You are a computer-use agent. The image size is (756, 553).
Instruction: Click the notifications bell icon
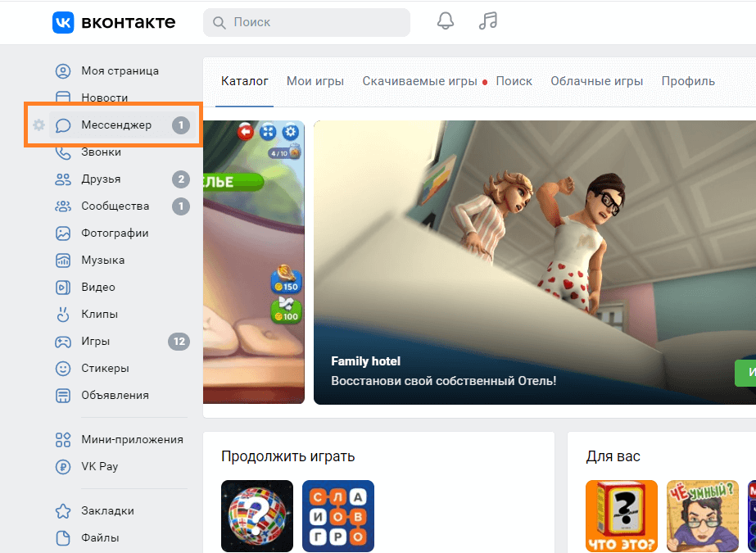pyautogui.click(x=446, y=22)
